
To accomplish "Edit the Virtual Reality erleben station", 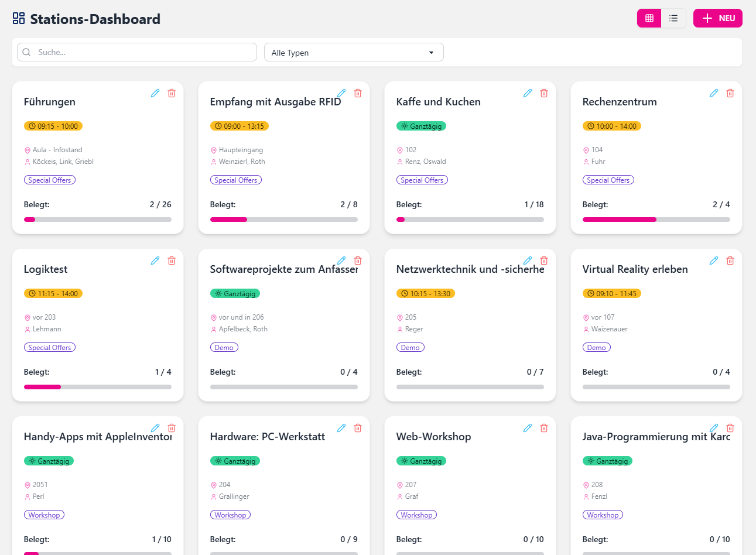I will 714,261.
